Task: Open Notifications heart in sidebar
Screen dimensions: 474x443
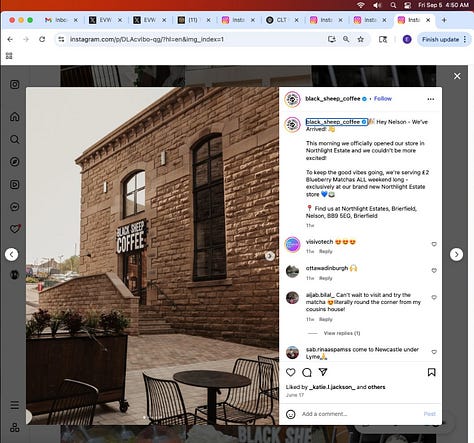Action: 15,229
